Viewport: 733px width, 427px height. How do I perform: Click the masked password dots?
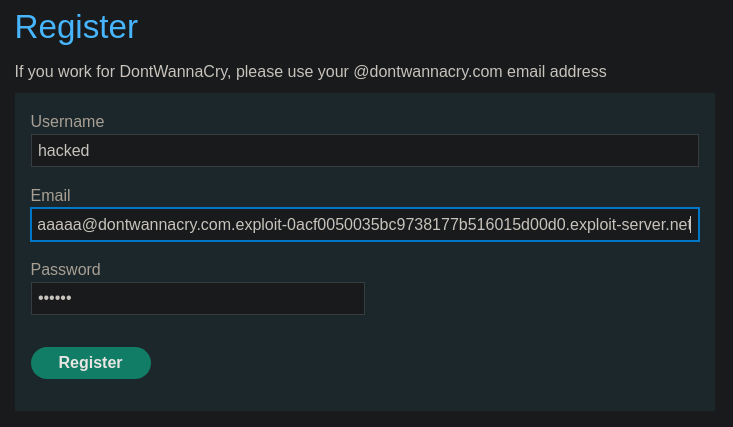click(x=54, y=299)
